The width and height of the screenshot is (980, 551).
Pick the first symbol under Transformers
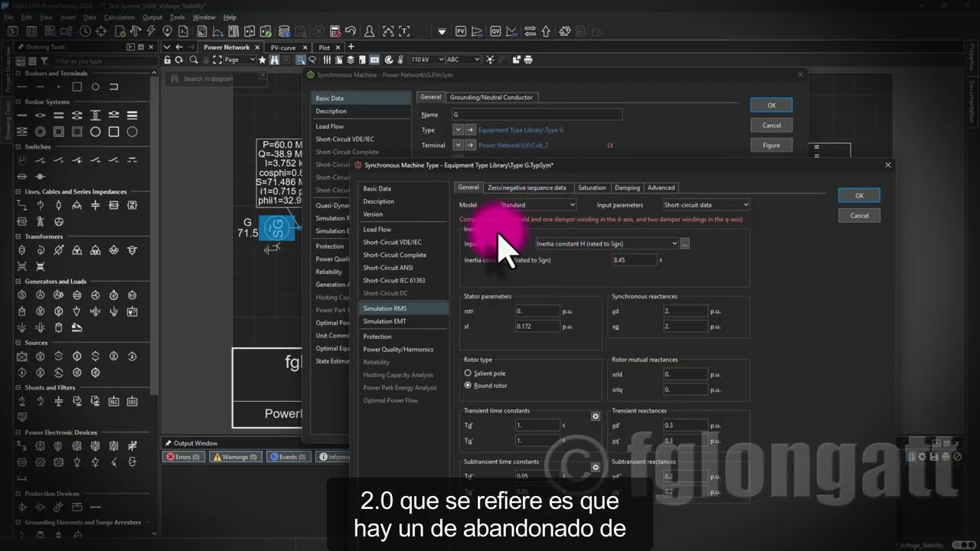22,250
